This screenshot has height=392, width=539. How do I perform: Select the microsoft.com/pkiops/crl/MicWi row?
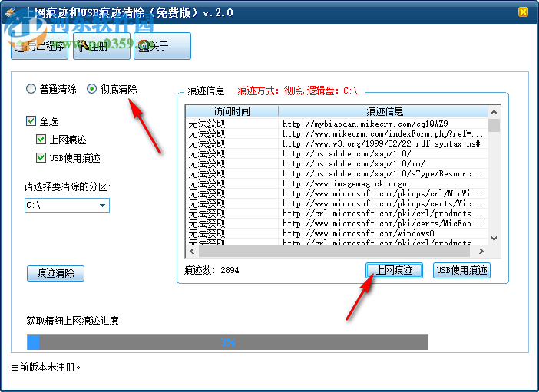(x=336, y=193)
